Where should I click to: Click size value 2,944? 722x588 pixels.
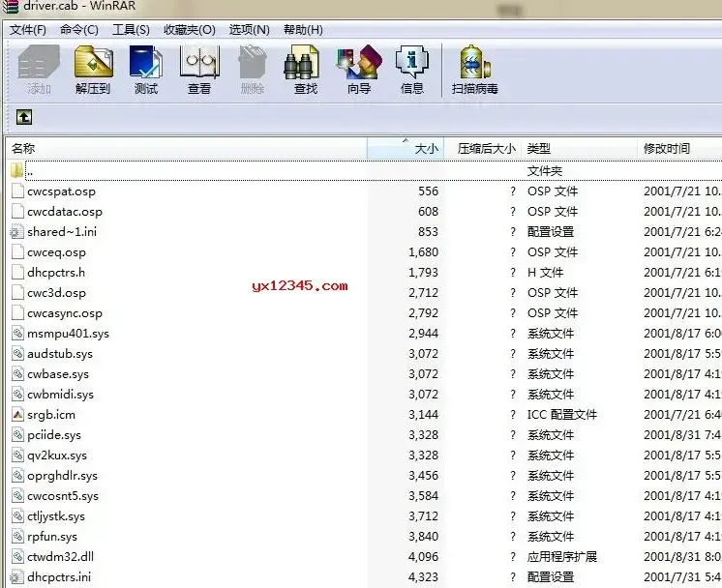(424, 333)
